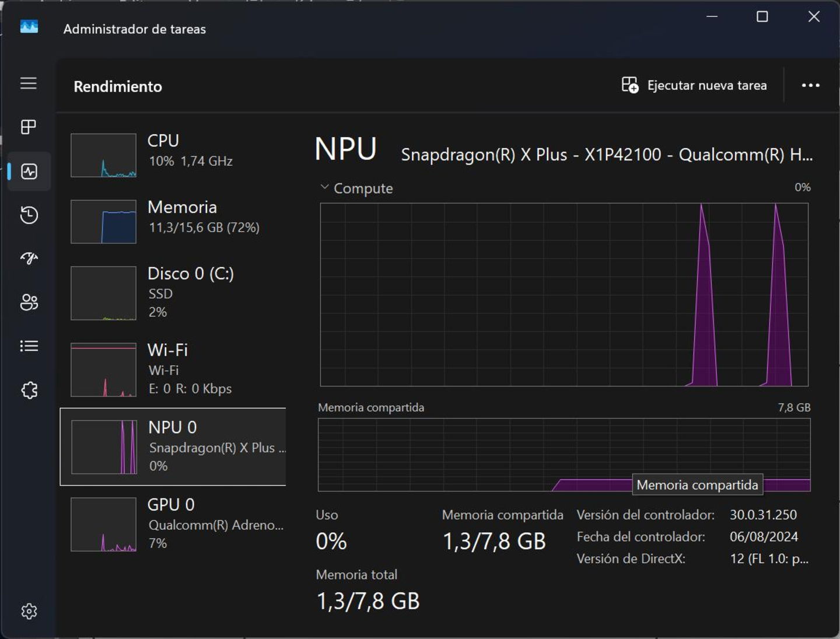The image size is (840, 639).
Task: Select the GPU 0 entry
Action: (173, 524)
